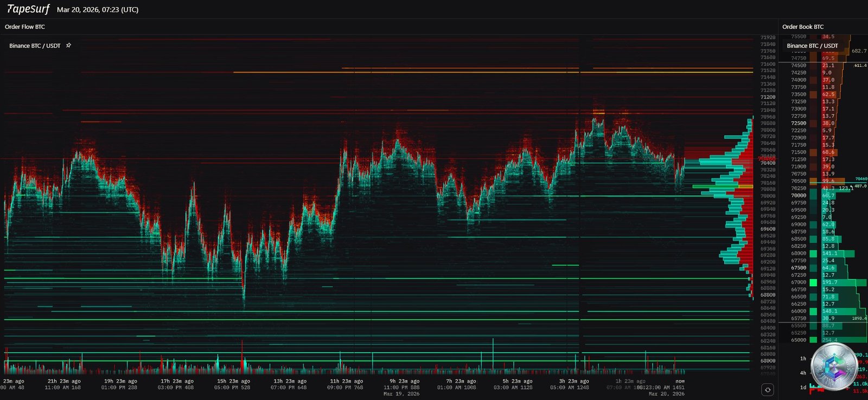
Task: Click the 'now' label on time axis
Action: (x=680, y=381)
